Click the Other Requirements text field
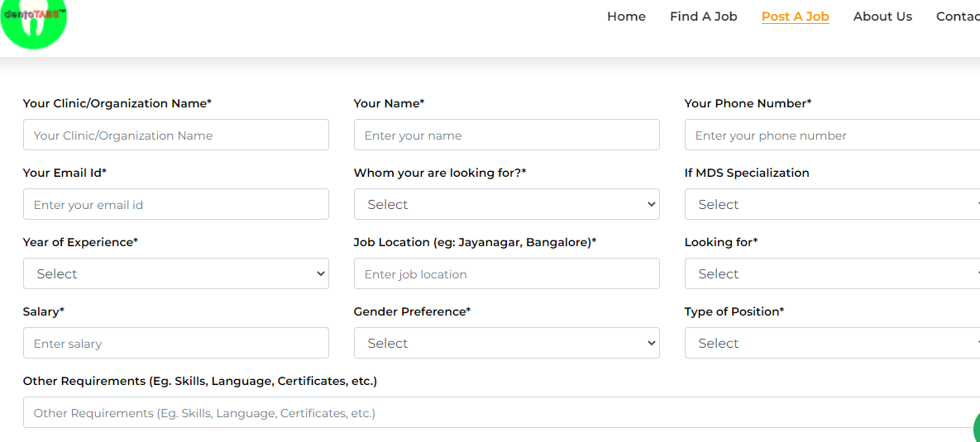Screen dimensions: 980x442 [501, 412]
